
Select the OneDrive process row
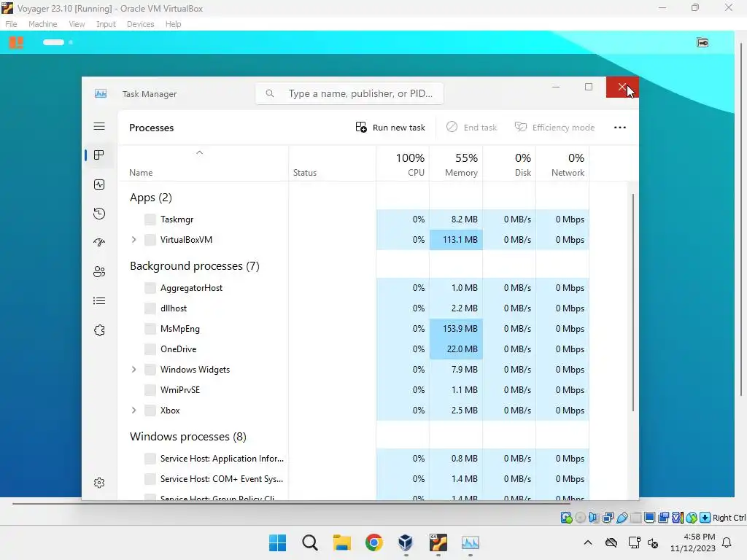353,349
